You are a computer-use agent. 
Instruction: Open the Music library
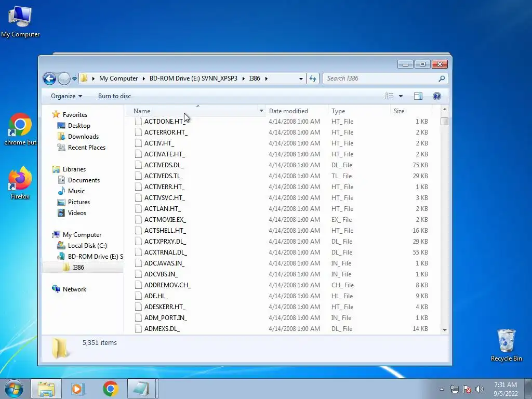point(76,191)
